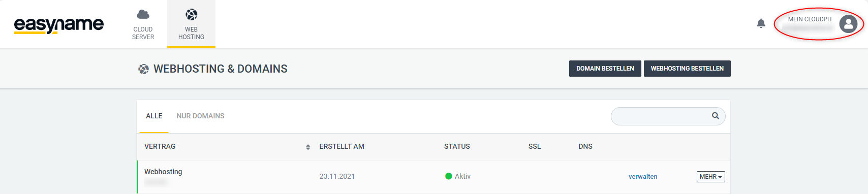Switch to the NUR DOMAINS tab
The image size is (868, 194).
[200, 116]
